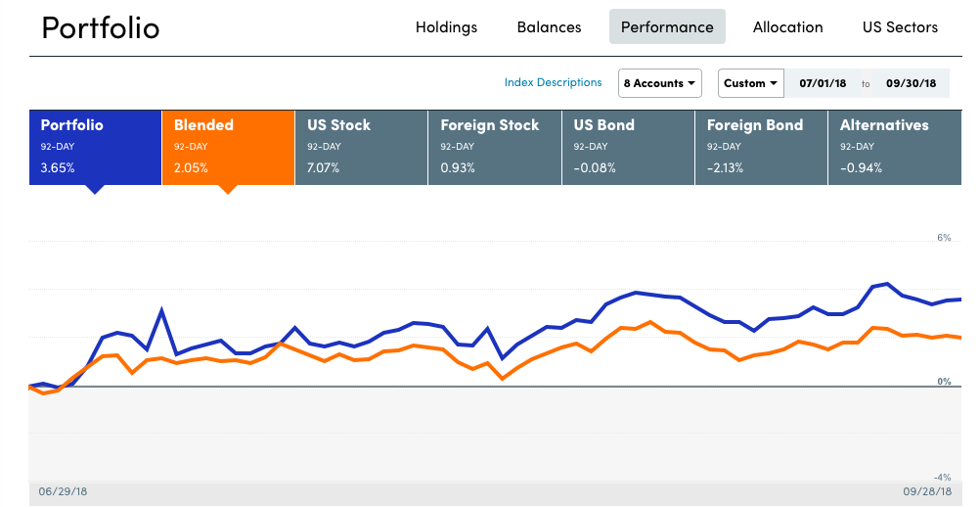Enable the US Stock benchmark tile
The height and width of the screenshot is (507, 980).
361,148
